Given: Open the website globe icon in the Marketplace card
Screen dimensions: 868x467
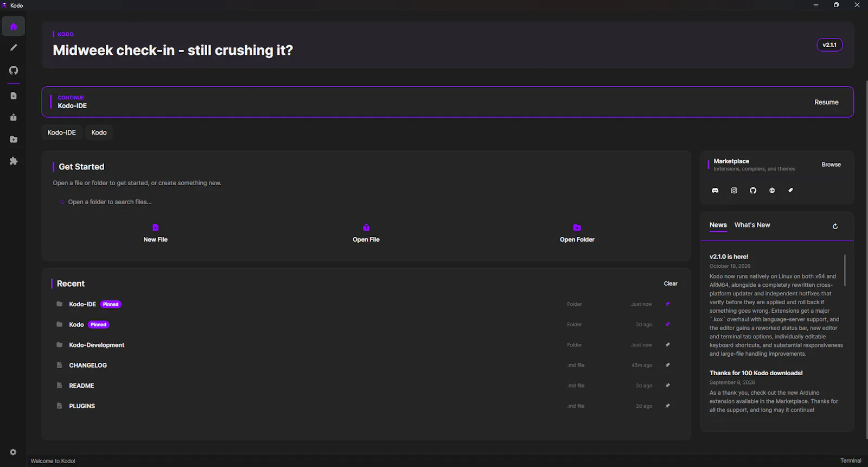Looking at the screenshot, I should click(772, 191).
